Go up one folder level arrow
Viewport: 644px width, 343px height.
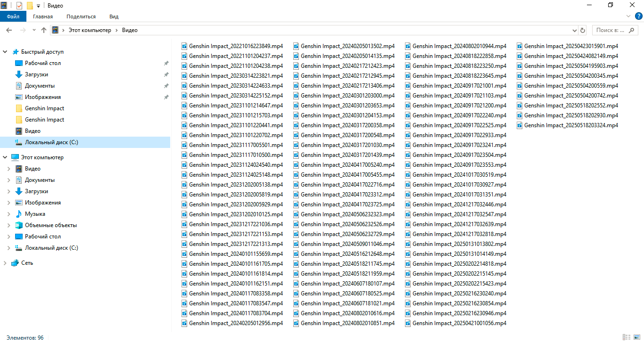44,30
